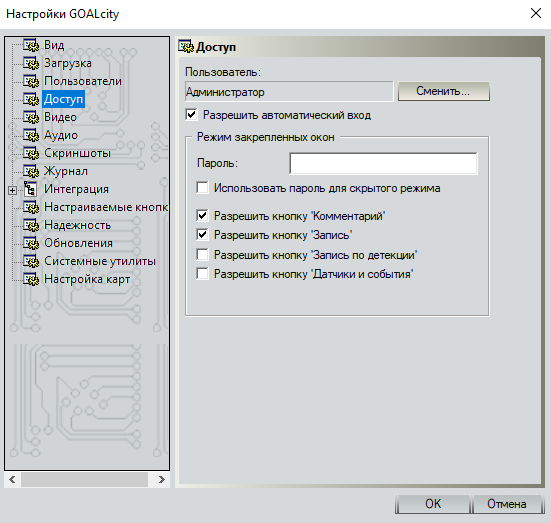Select Журнал in the tree
Screen dimensions: 551x523
pyautogui.click(x=66, y=171)
